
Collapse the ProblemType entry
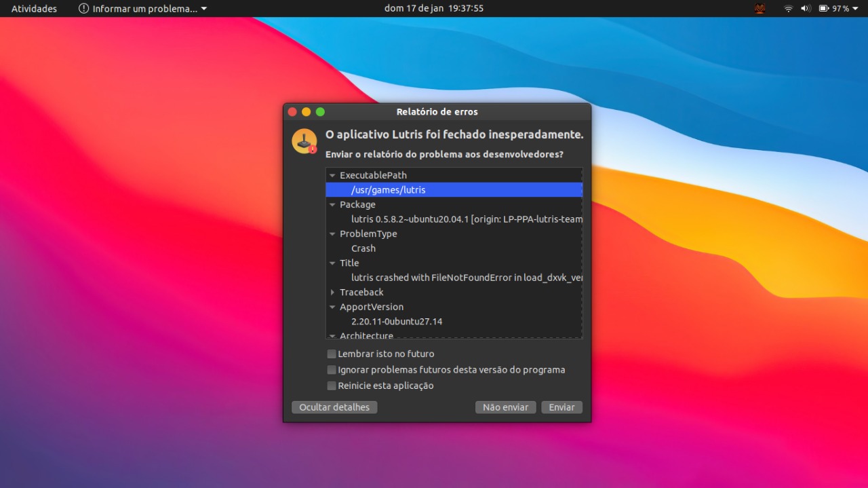coord(332,234)
